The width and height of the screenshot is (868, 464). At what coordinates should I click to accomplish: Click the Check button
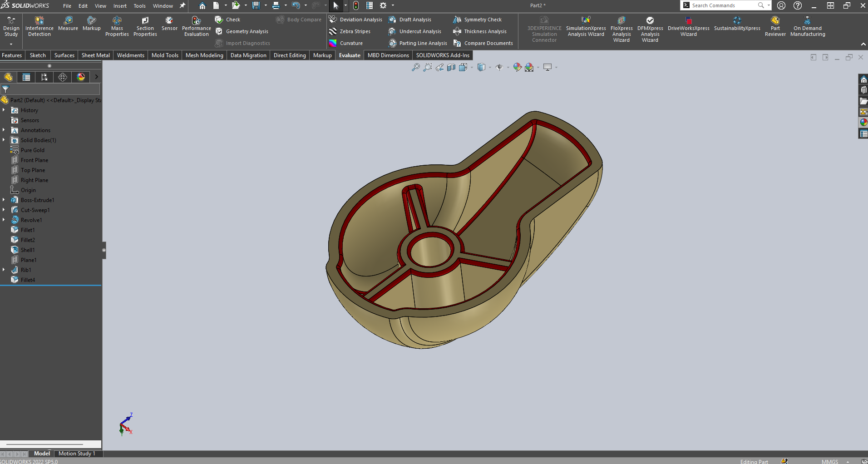(228, 20)
